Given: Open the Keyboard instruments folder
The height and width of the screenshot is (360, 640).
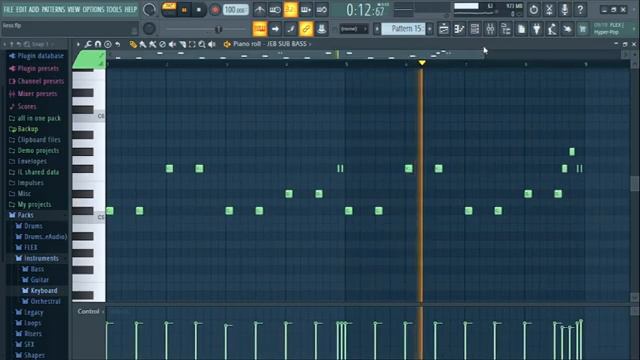Looking at the screenshot, I should tap(44, 291).
